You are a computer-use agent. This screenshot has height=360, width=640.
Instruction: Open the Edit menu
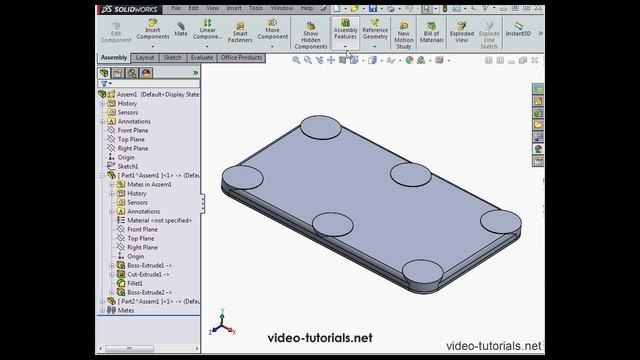(x=193, y=8)
